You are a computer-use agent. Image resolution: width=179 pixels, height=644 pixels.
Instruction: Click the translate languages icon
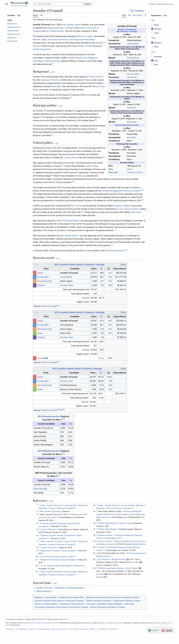tap(132, 11)
